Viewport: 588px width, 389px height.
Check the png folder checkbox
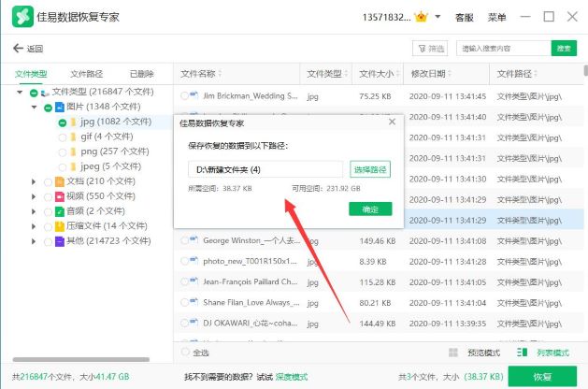(63, 152)
